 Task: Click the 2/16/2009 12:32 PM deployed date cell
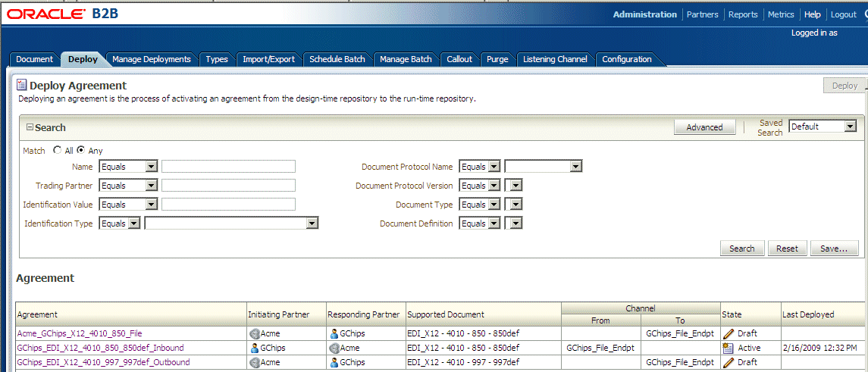tap(818, 349)
